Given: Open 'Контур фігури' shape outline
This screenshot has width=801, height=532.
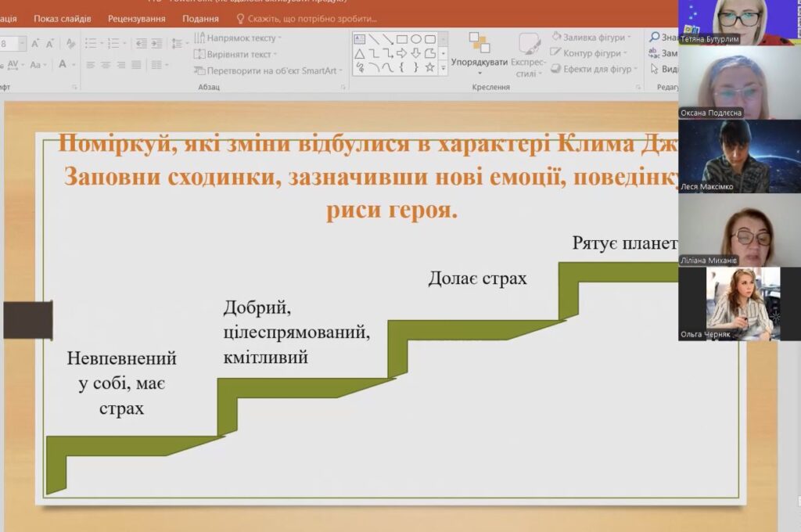Looking at the screenshot, I should point(589,53).
